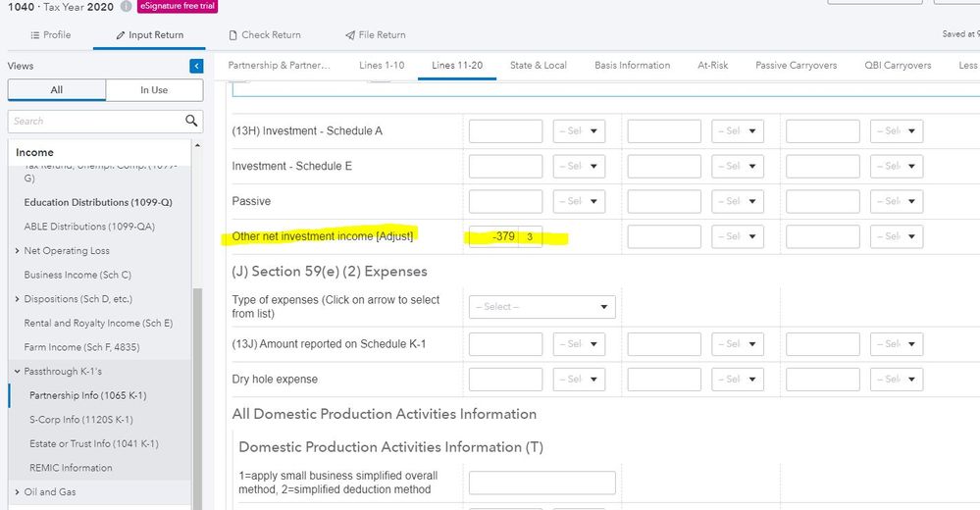Expand the Dispositions (Sch D, etc.) item
This screenshot has height=510, width=980.
tap(18, 299)
